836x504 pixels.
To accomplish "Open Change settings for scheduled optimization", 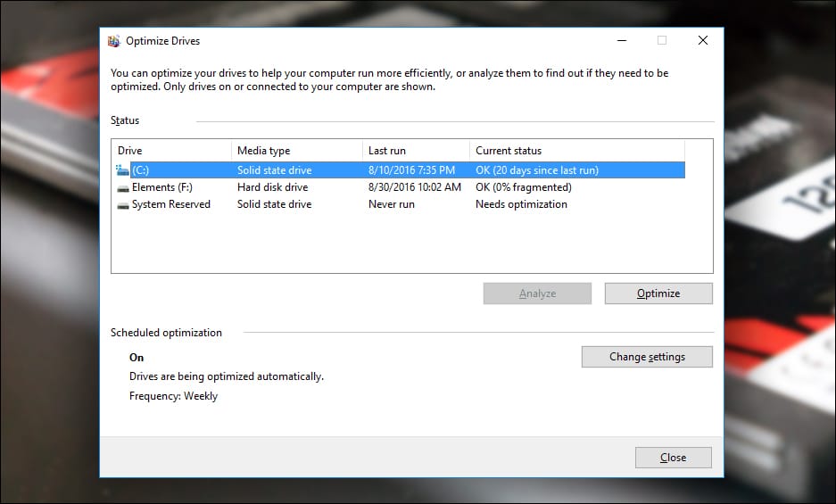I will pos(647,357).
